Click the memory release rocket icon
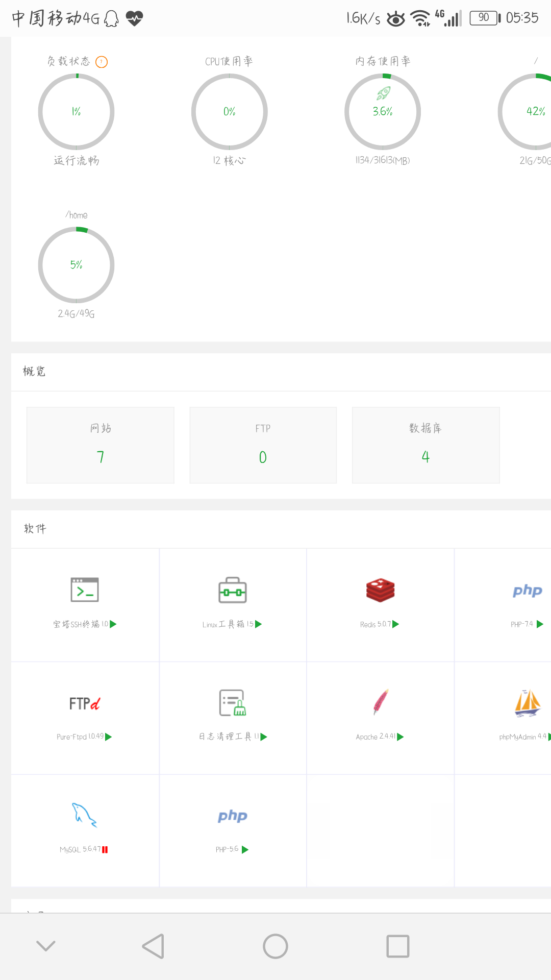551x980 pixels. click(x=384, y=93)
